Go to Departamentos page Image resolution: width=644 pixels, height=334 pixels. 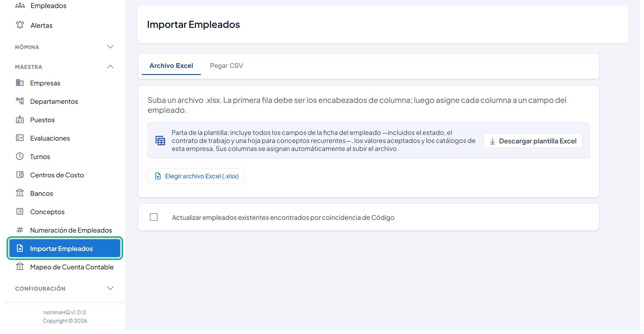pos(54,102)
